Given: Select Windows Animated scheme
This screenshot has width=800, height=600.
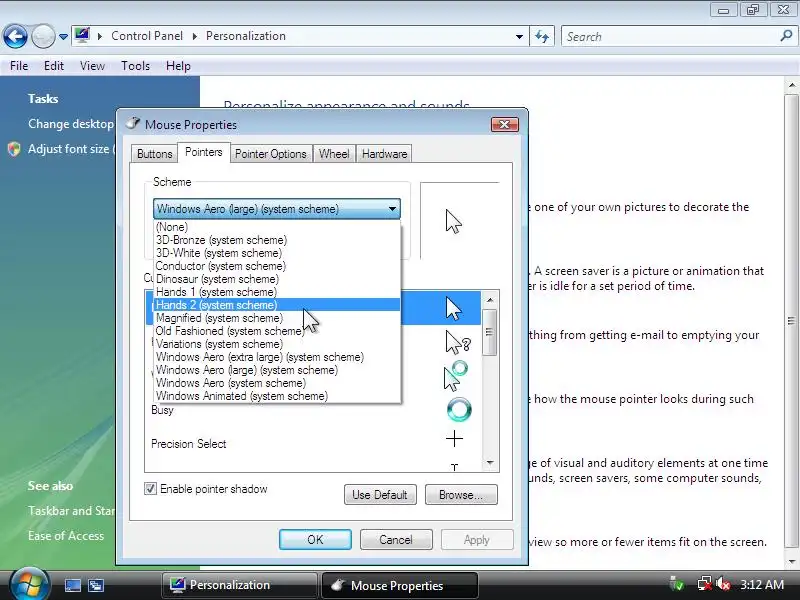Looking at the screenshot, I should [277, 396].
